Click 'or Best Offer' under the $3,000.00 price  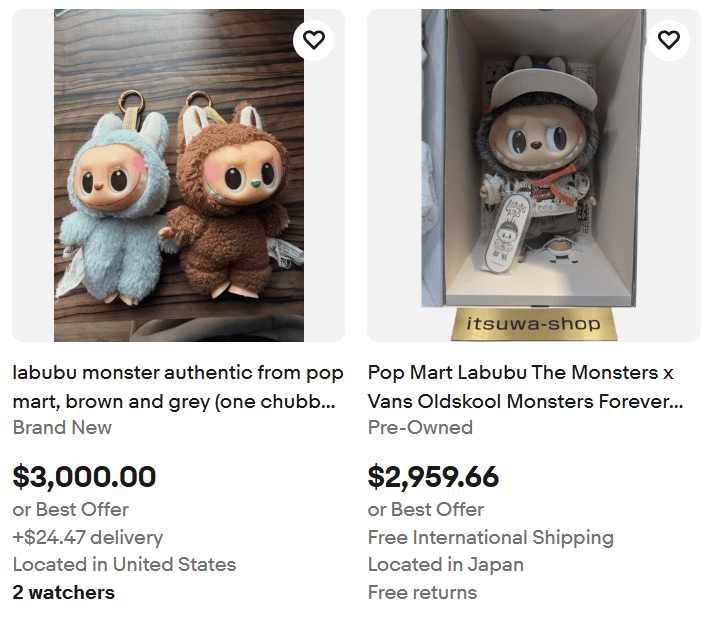point(70,509)
